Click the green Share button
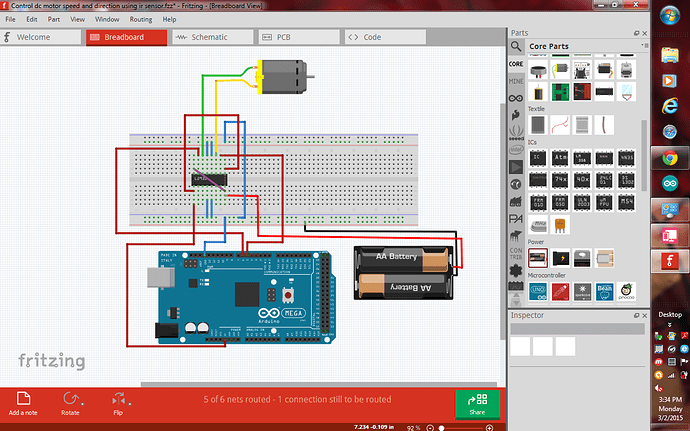Screen dimensions: 690x431 coord(477,403)
